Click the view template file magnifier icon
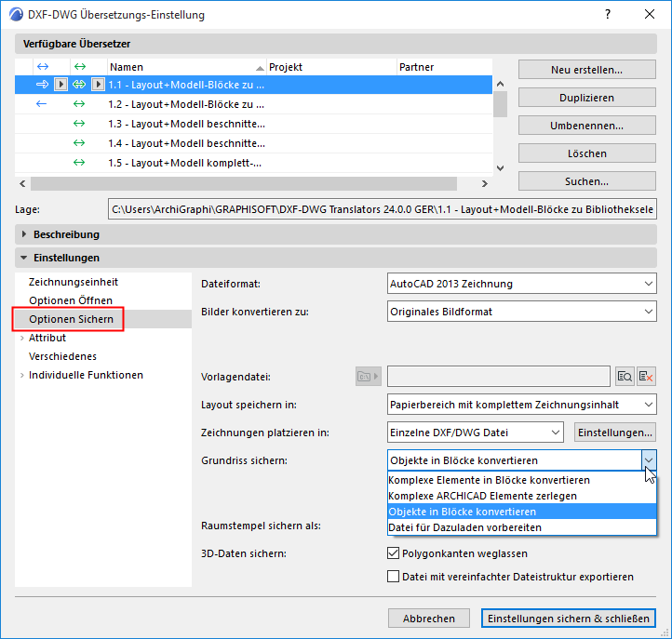Screen dimensions: 672x639 coord(625,377)
